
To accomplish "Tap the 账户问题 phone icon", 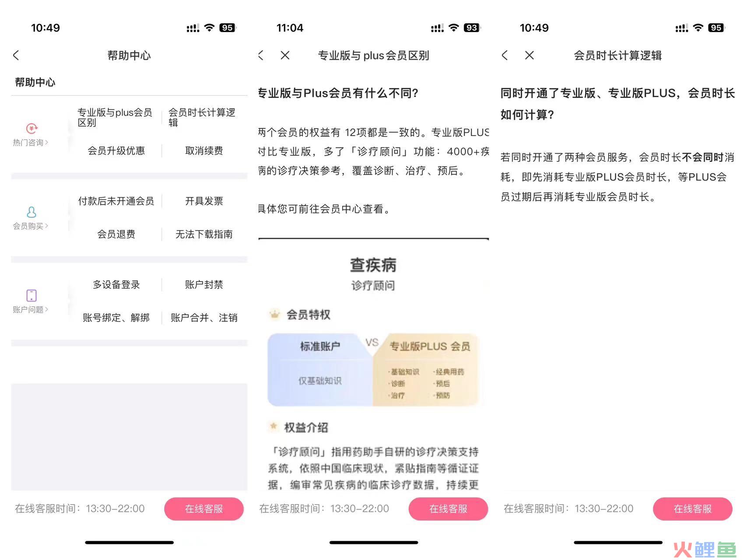I will point(32,295).
